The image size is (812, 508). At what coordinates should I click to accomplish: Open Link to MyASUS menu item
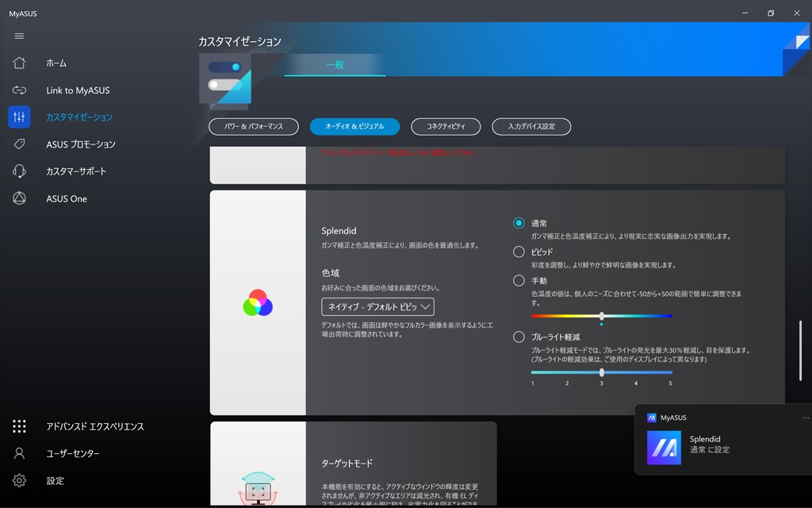click(79, 90)
